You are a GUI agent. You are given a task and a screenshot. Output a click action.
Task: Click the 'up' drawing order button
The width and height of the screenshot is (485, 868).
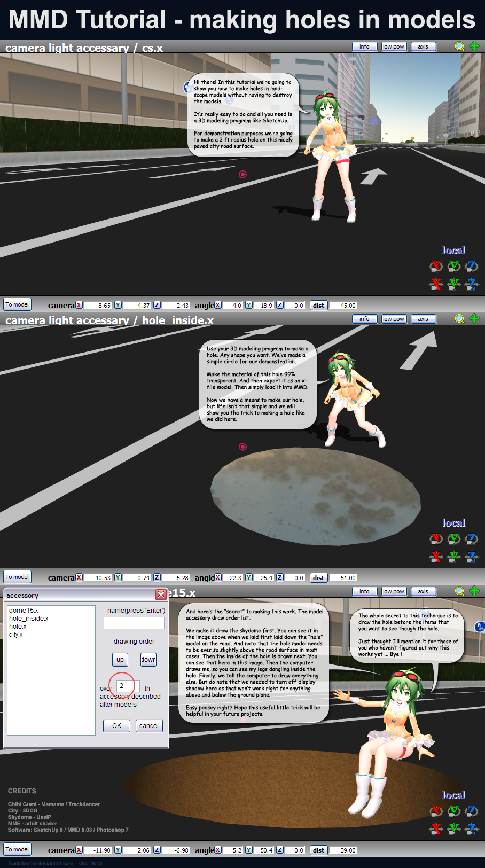[120, 660]
